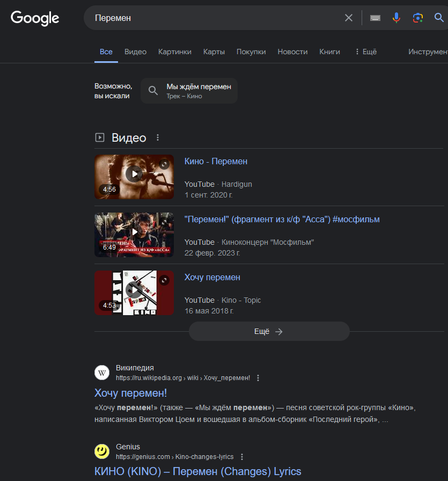
Task: Open three-dot menu next to Видео heading
Action: (x=158, y=137)
